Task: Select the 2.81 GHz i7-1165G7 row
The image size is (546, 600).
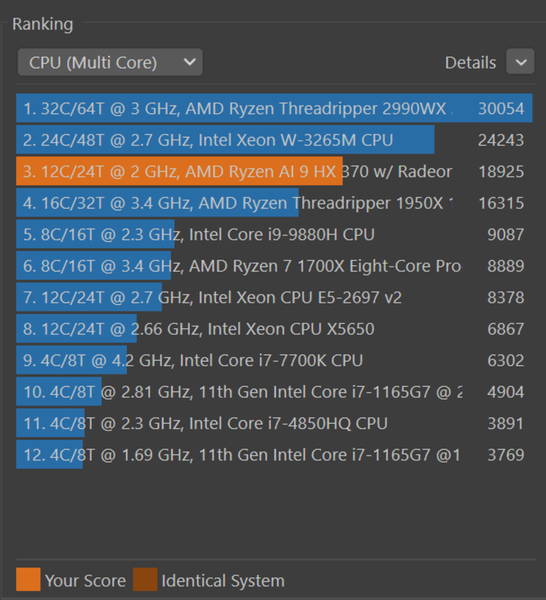Action: coord(274,392)
